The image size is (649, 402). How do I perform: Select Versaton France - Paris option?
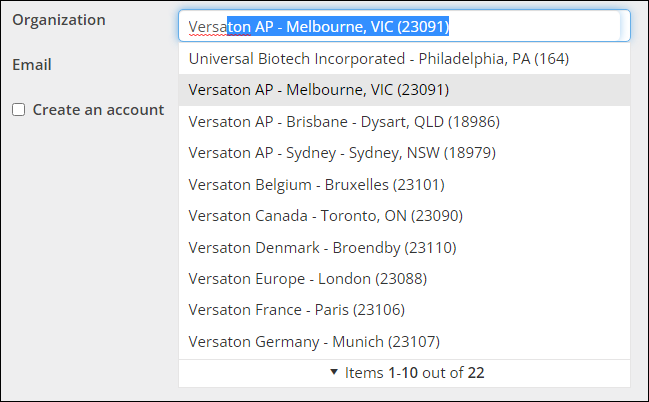coord(296,310)
